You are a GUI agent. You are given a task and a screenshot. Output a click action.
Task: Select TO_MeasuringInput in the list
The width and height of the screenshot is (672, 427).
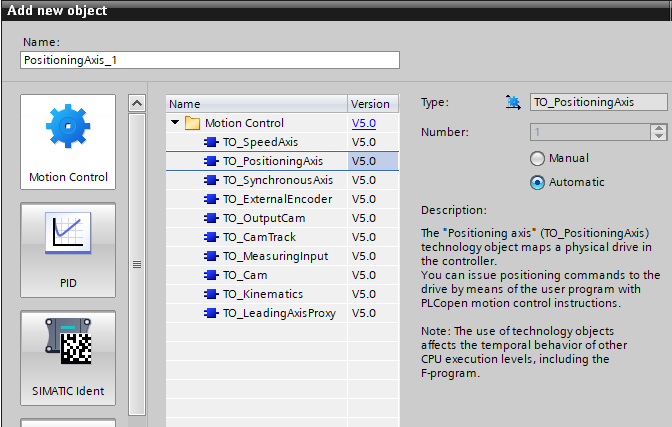[276, 256]
